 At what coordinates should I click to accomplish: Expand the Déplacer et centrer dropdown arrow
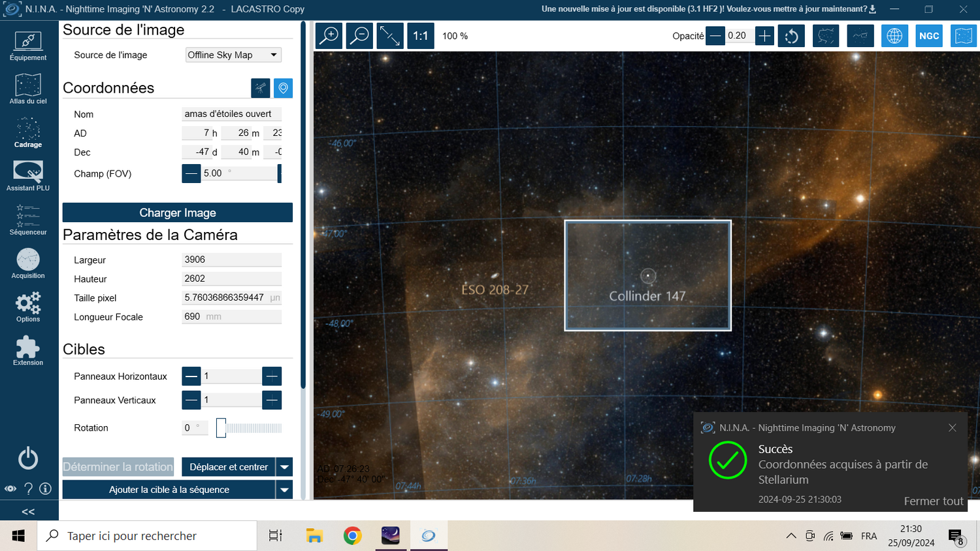284,467
